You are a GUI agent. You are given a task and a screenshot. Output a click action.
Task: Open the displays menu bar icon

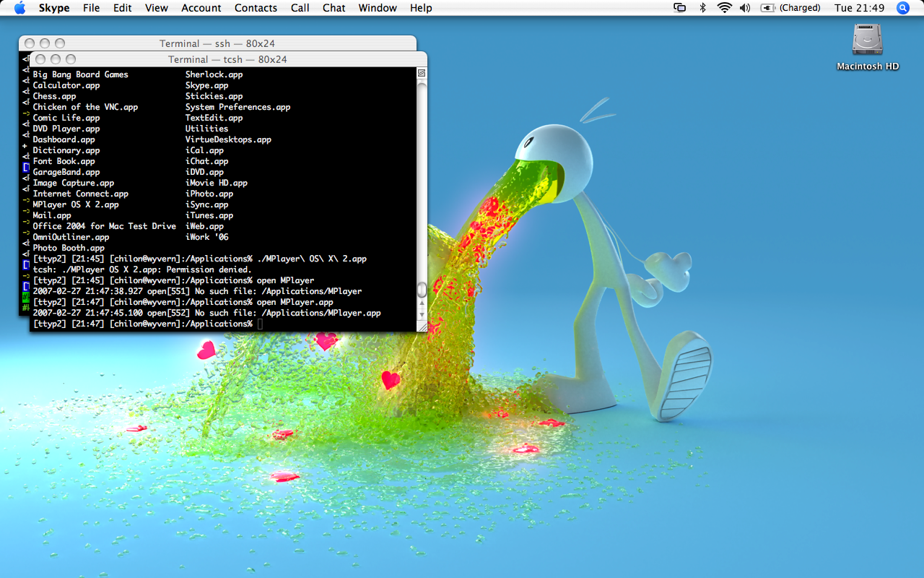pos(679,8)
